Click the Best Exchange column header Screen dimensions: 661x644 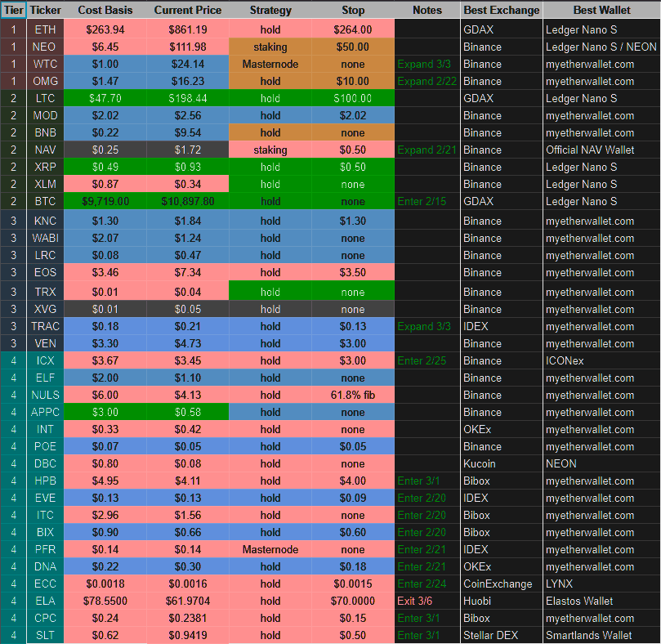tap(502, 10)
